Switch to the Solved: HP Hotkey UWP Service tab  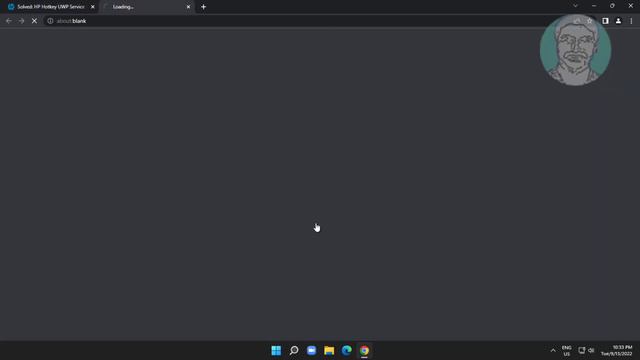[50, 7]
